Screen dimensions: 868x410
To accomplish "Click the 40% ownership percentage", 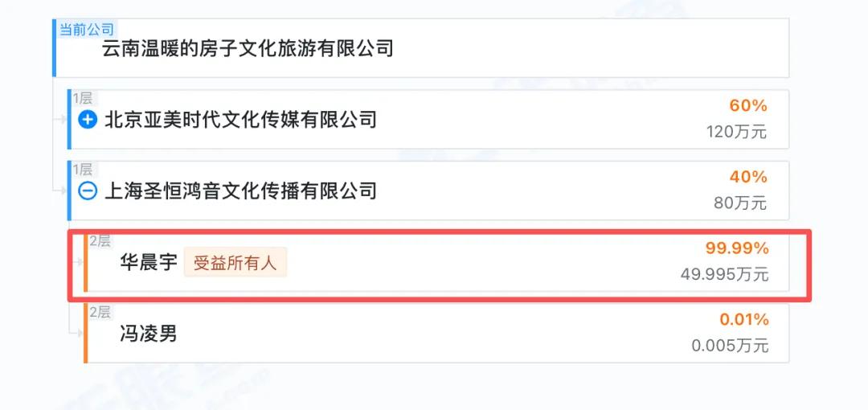I will [747, 177].
